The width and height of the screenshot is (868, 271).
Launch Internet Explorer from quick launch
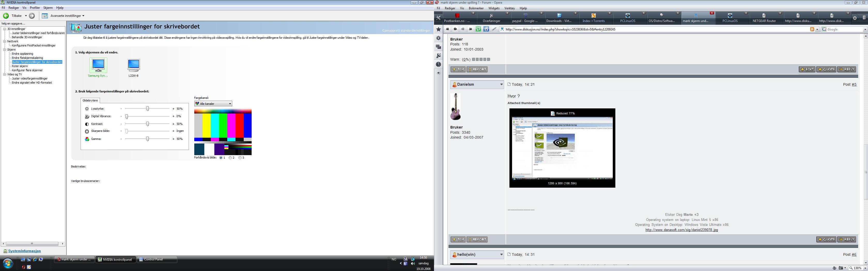click(35, 260)
